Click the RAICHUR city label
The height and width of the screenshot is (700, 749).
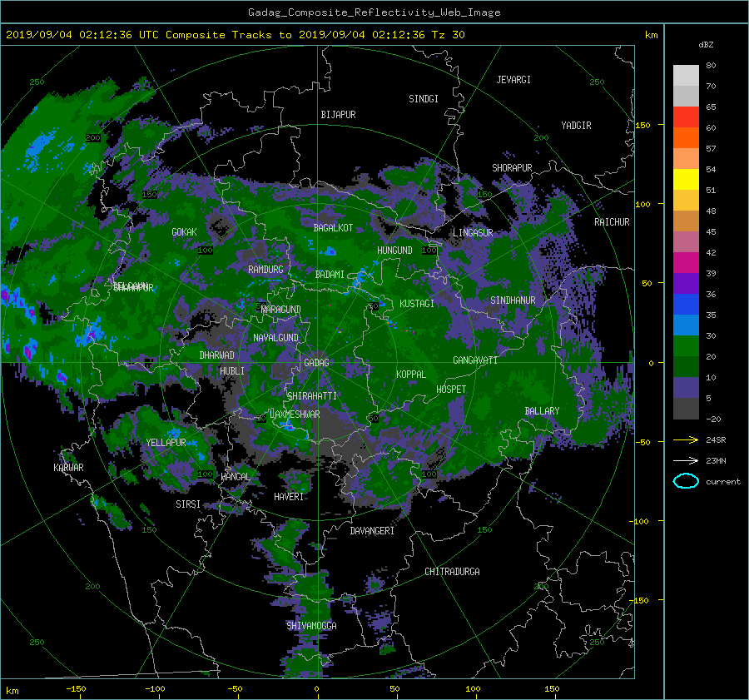(x=612, y=222)
